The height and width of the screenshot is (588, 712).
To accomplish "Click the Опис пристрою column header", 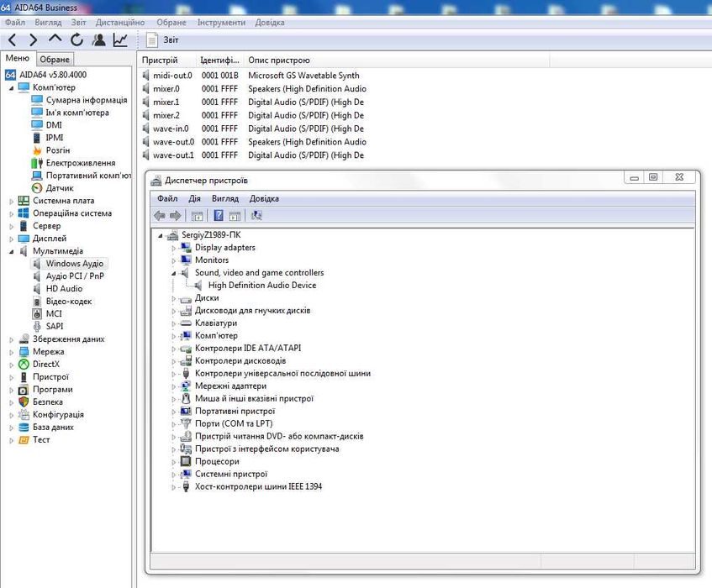I will [x=279, y=60].
